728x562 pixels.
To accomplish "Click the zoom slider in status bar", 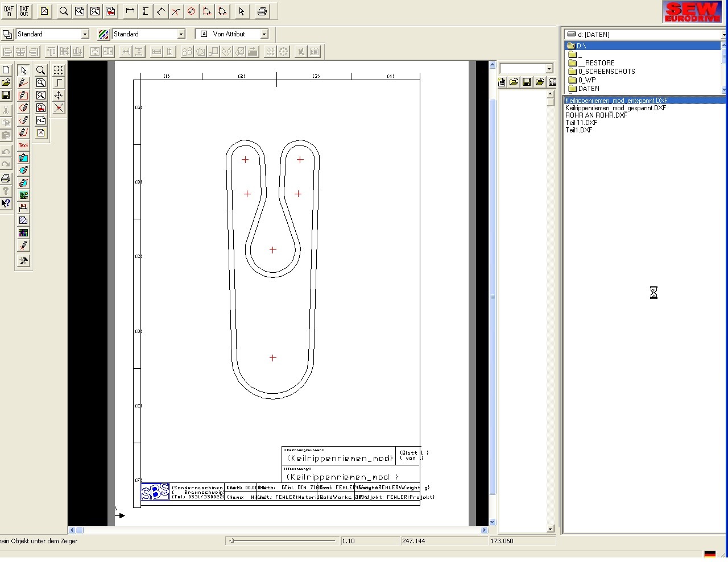I will click(x=231, y=541).
